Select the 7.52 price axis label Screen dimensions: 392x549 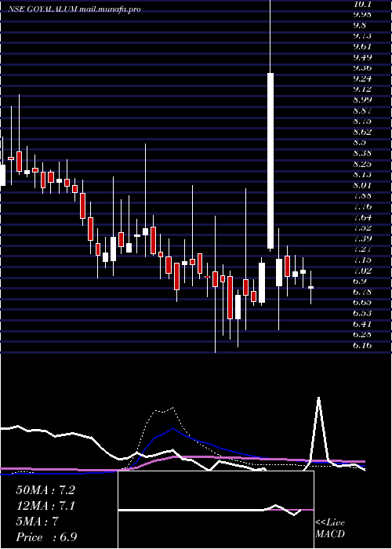(x=362, y=228)
